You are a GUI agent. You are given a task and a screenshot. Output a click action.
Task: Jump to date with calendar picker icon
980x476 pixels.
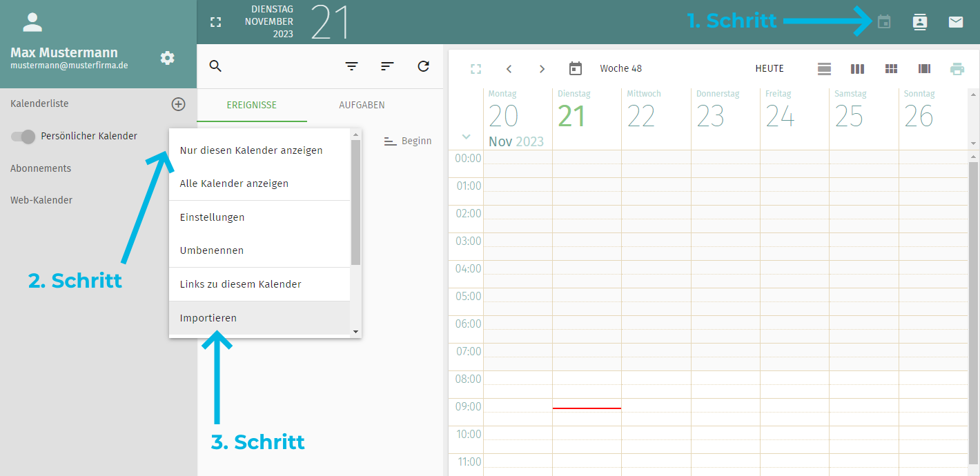point(576,68)
